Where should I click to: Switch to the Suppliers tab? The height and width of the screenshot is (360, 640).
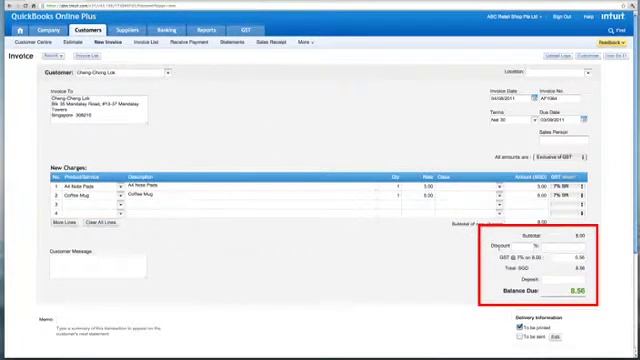click(x=127, y=30)
